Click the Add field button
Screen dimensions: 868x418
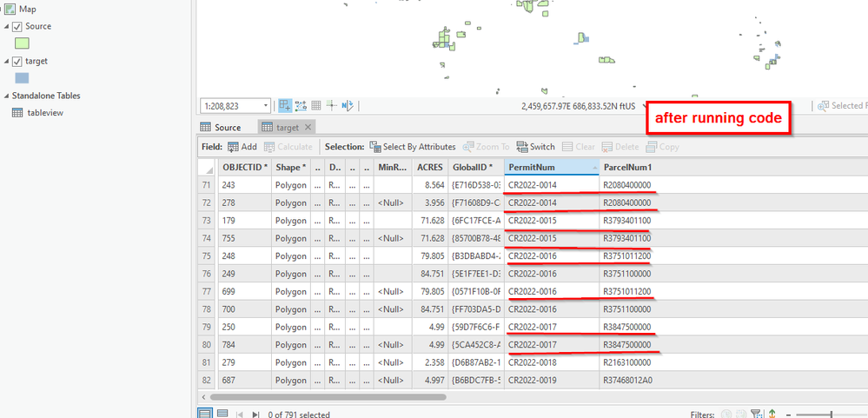point(242,147)
